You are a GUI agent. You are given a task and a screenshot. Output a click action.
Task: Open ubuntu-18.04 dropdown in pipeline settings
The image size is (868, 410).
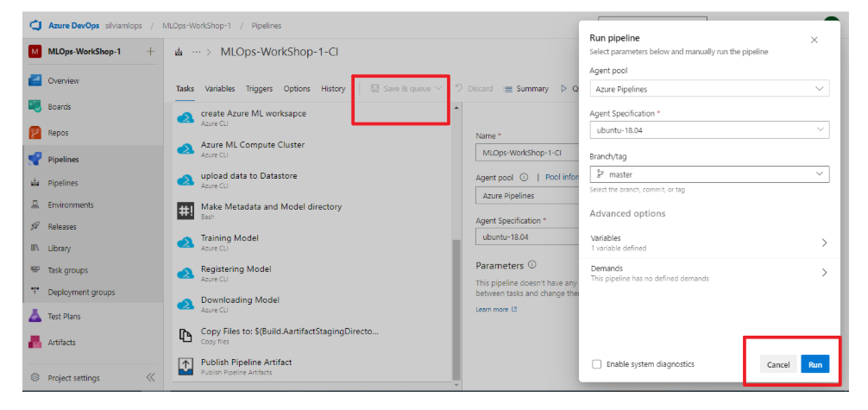coord(526,237)
